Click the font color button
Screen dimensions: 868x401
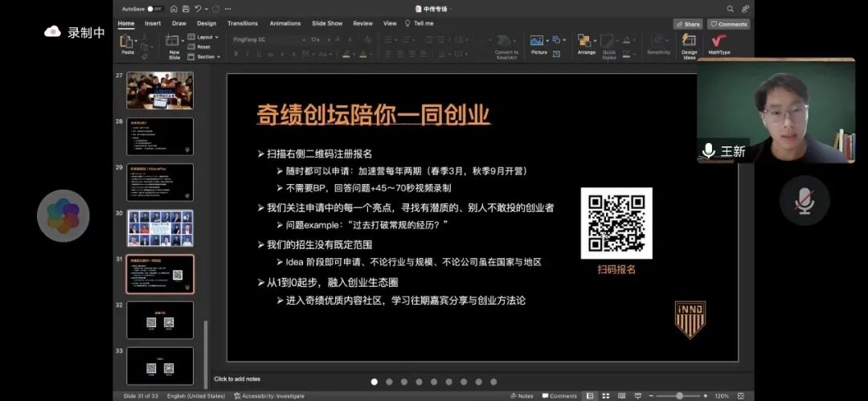point(363,55)
